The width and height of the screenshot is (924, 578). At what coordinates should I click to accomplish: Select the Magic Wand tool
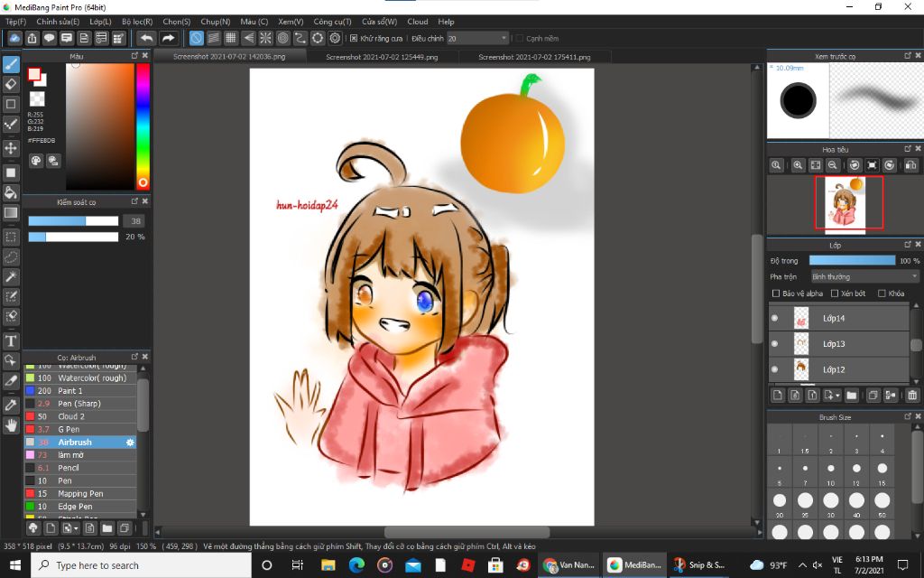coord(11,276)
